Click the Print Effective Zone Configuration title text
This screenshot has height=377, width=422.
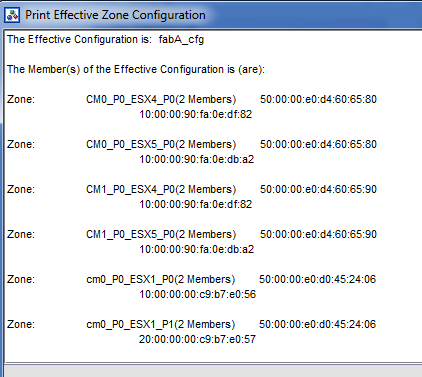(115, 15)
